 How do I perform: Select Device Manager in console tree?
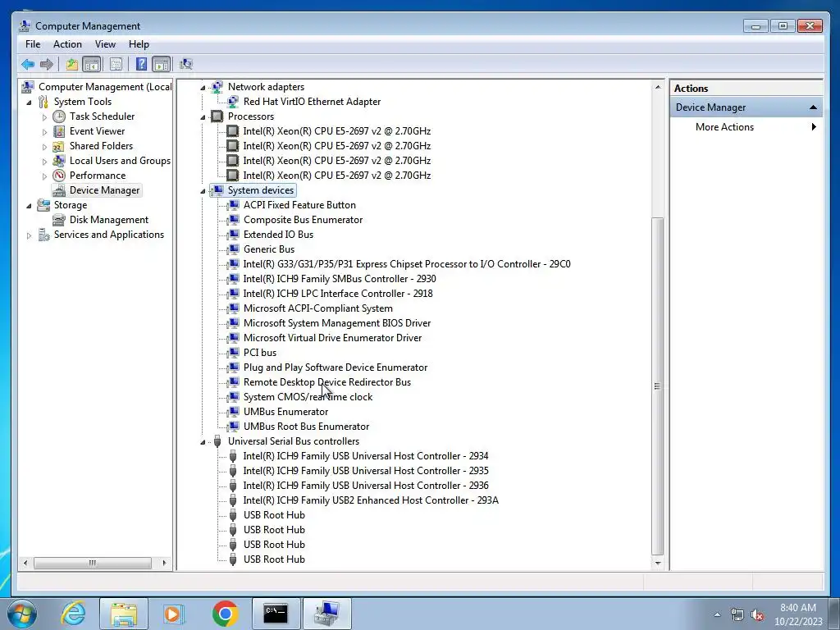[x=104, y=190]
